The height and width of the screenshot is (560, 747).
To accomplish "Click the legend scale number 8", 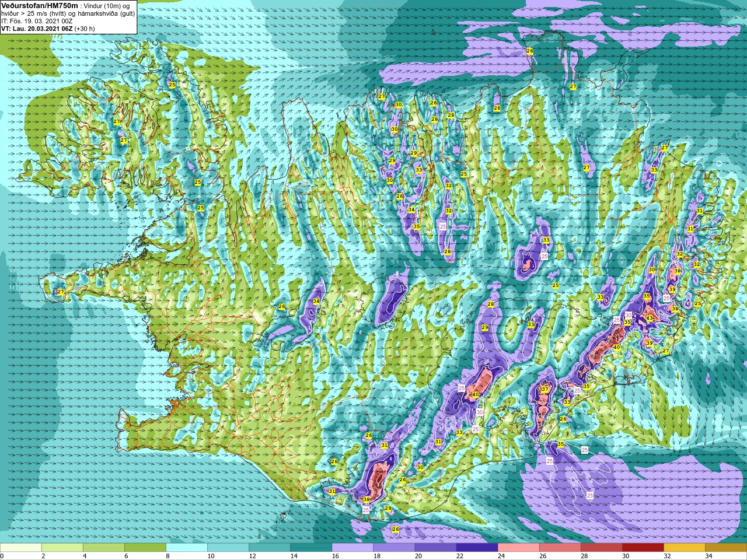I will 167,556.
